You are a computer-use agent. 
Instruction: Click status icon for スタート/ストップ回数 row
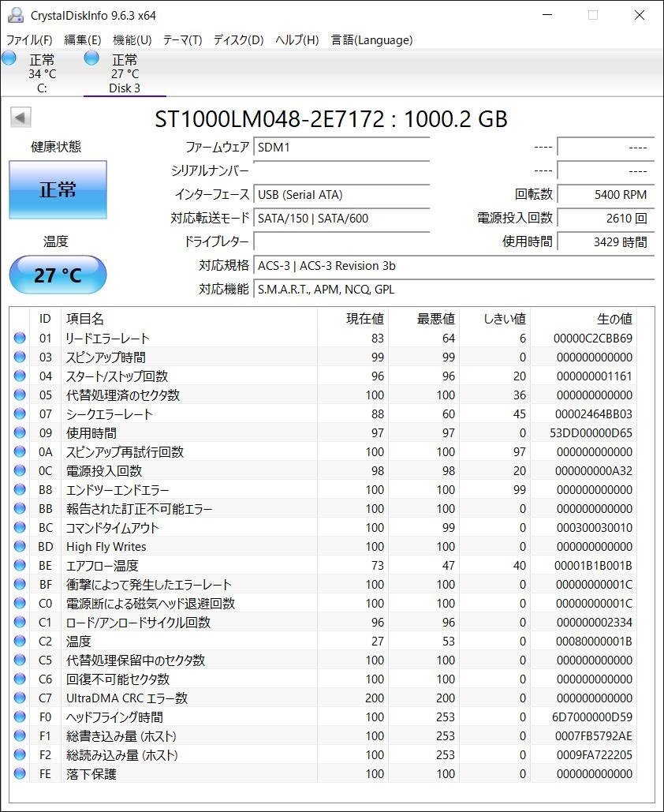pyautogui.click(x=20, y=376)
